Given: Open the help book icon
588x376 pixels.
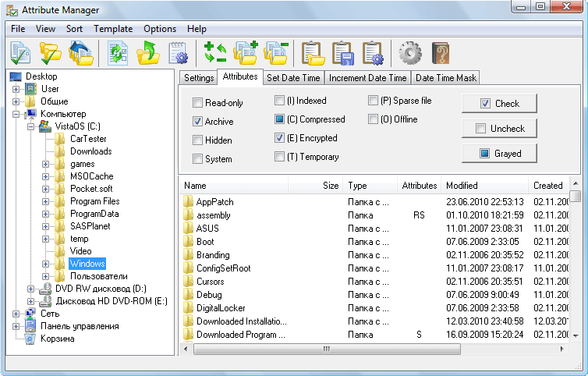Looking at the screenshot, I should tap(441, 53).
